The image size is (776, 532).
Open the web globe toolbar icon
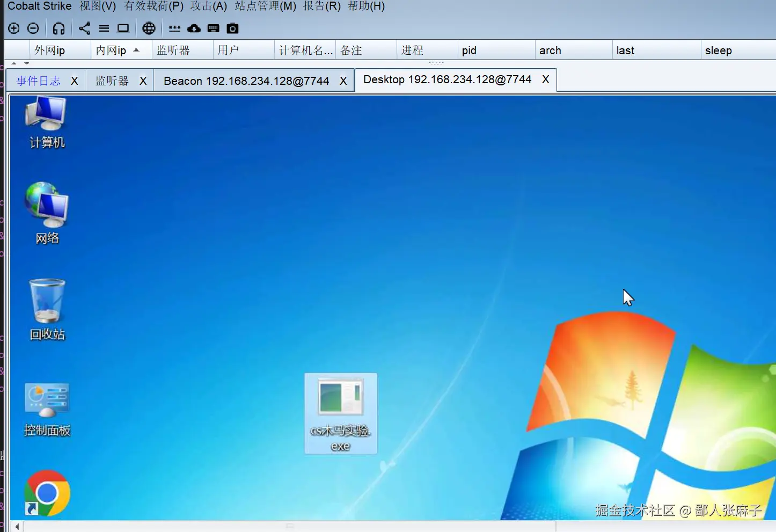click(x=149, y=28)
